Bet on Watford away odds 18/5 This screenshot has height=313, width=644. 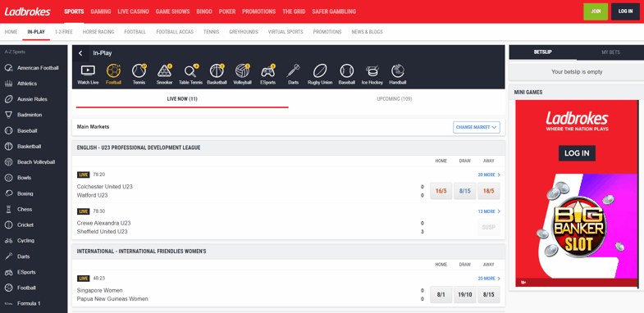pos(489,191)
